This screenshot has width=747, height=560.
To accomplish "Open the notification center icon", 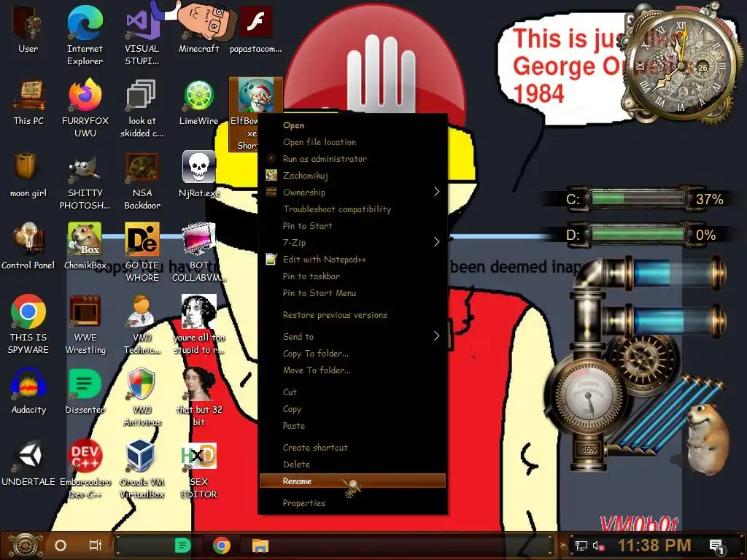I will click(716, 546).
